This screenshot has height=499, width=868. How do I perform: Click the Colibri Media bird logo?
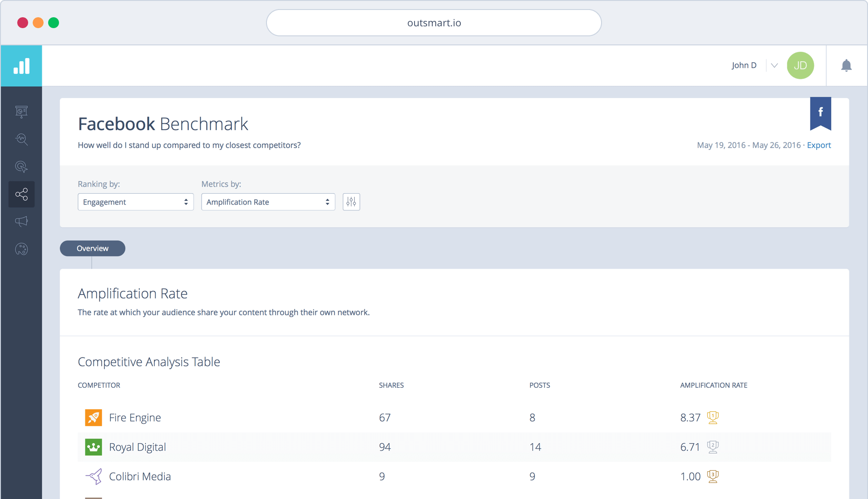pyautogui.click(x=94, y=476)
